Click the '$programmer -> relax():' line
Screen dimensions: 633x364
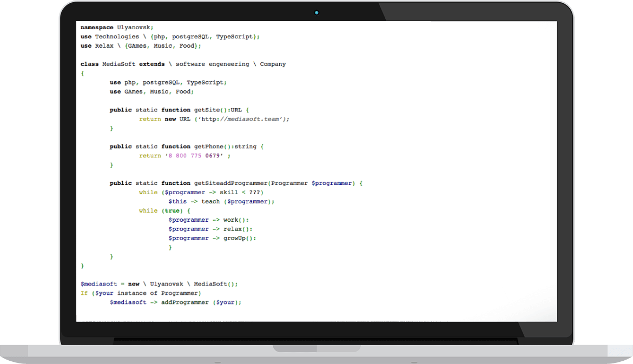(x=210, y=229)
